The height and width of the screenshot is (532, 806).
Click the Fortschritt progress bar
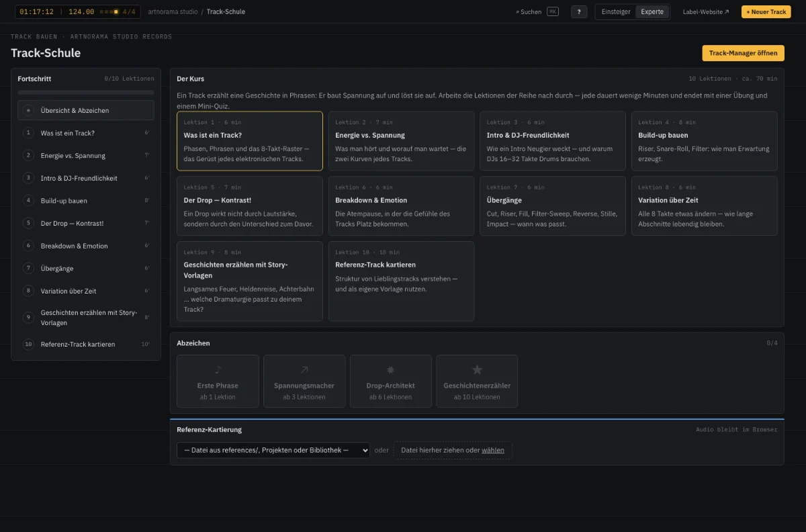tap(86, 93)
